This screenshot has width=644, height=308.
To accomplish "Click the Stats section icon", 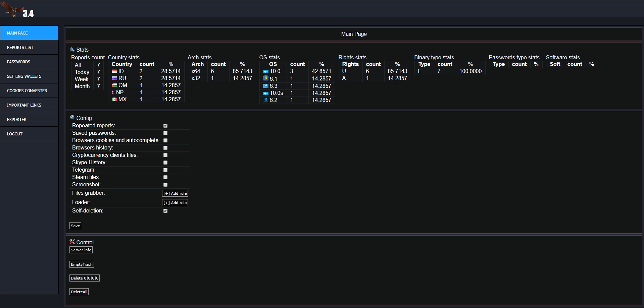I will (x=72, y=49).
